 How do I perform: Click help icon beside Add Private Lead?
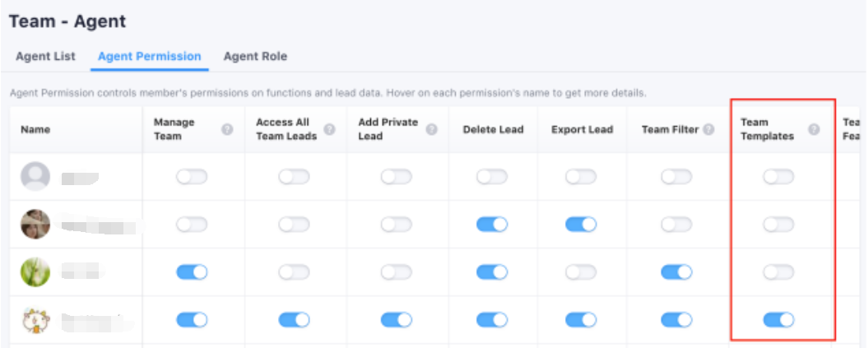(x=431, y=129)
